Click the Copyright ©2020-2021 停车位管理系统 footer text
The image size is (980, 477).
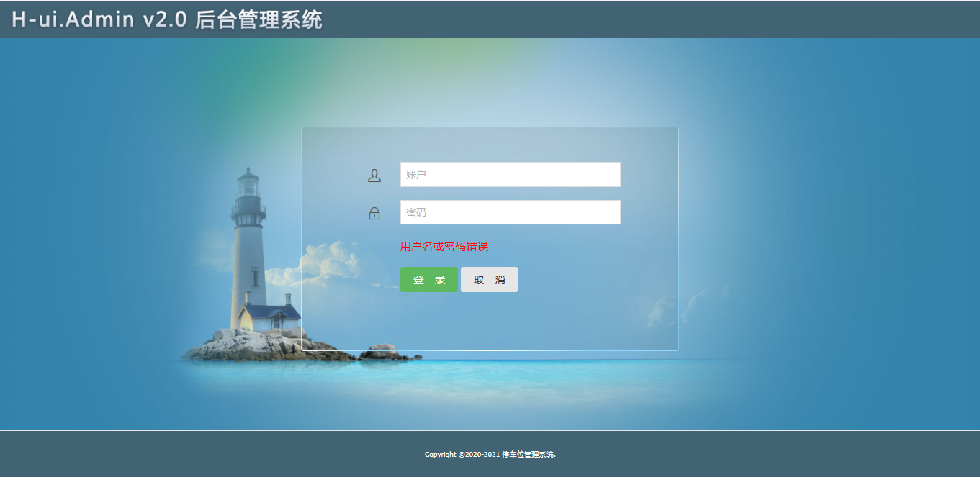click(x=490, y=455)
